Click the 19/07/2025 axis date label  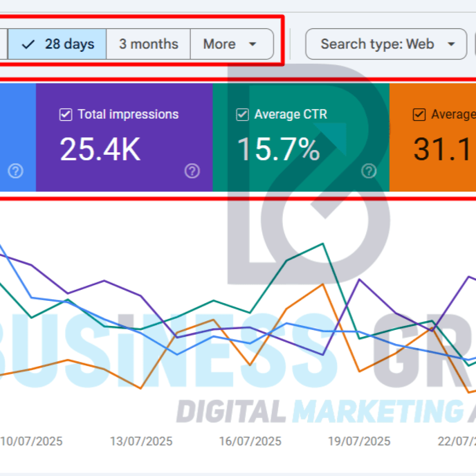pos(359,441)
